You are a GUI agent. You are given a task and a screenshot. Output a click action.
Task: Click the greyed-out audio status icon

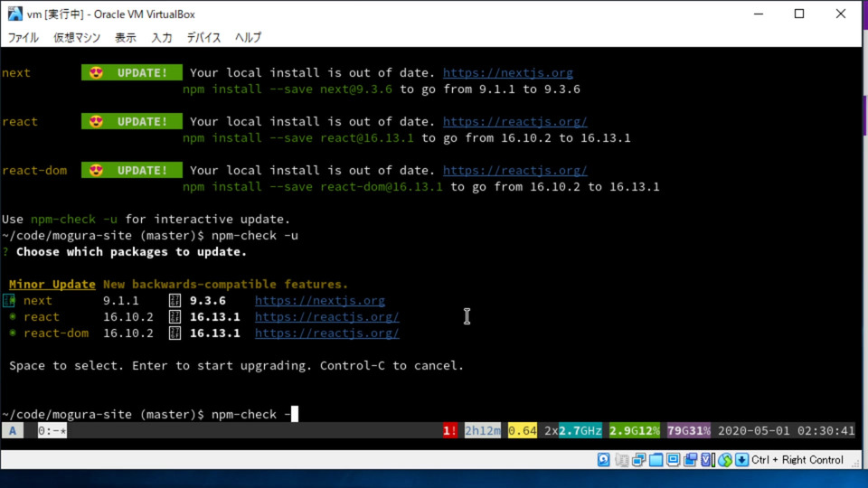pyautogui.click(x=622, y=460)
